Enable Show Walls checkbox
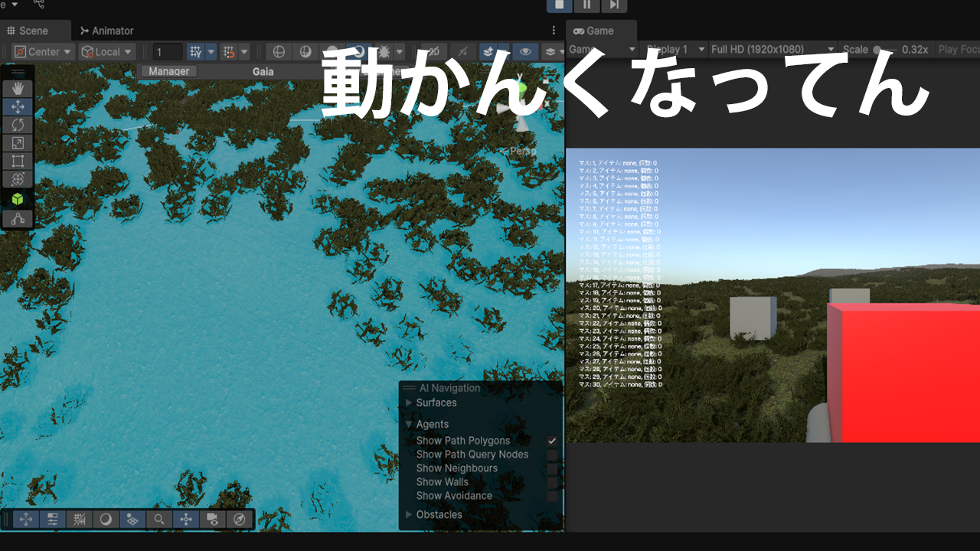Viewport: 980px width, 551px height. pos(552,482)
